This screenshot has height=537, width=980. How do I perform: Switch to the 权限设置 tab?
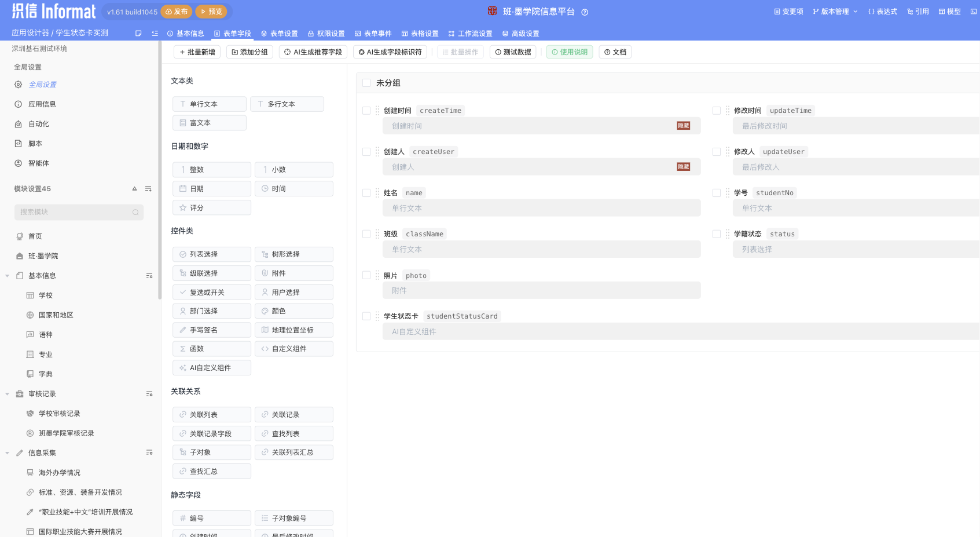tap(326, 34)
